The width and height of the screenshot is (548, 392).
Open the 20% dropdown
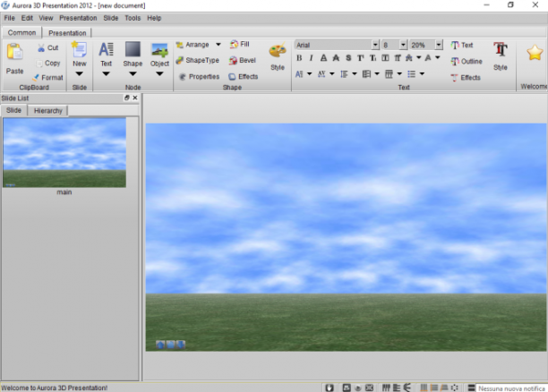439,45
